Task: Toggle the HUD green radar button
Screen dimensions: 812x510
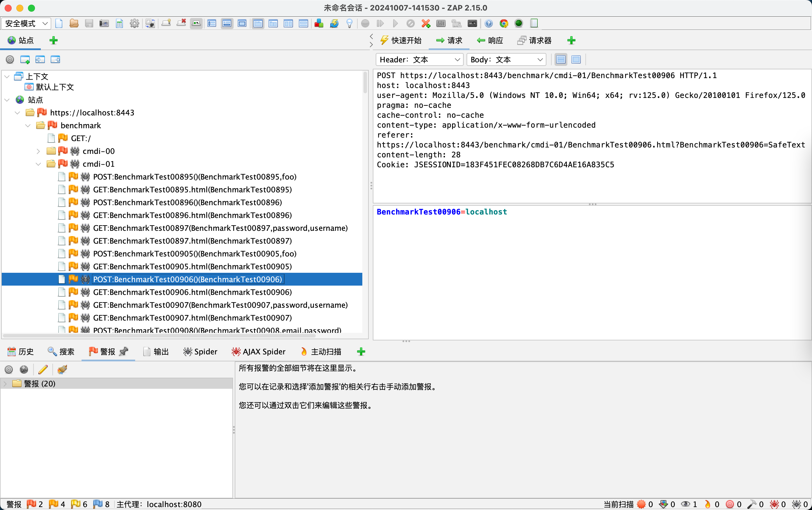Action: tap(519, 23)
